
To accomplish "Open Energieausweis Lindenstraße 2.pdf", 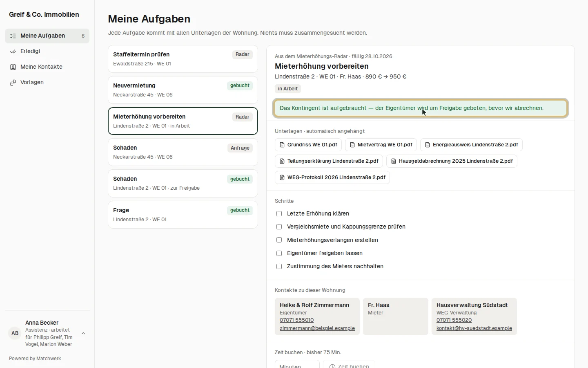I will coord(471,145).
